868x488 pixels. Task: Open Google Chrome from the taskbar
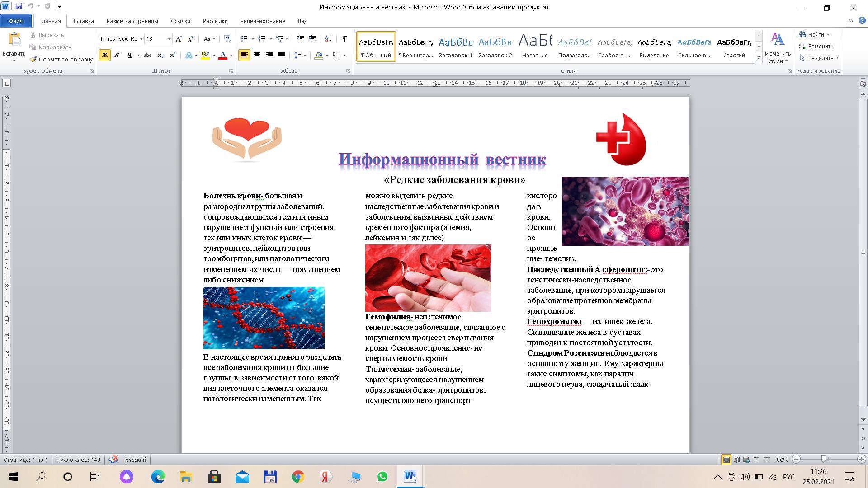(298, 477)
